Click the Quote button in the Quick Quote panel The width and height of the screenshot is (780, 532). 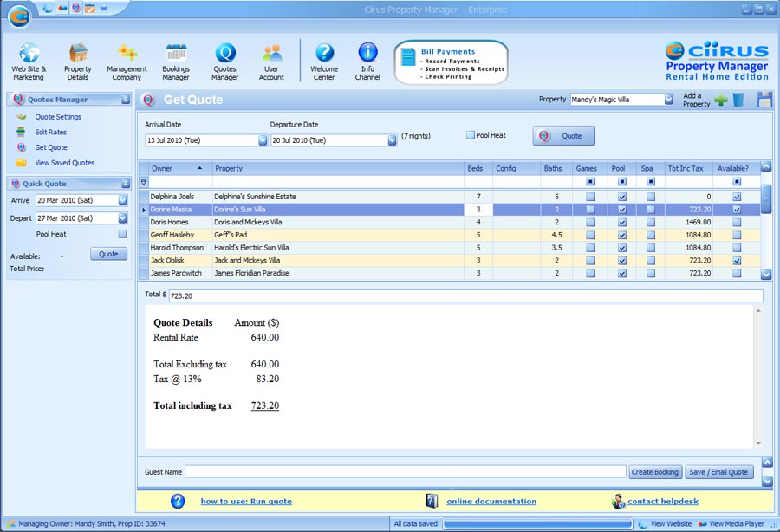click(108, 254)
